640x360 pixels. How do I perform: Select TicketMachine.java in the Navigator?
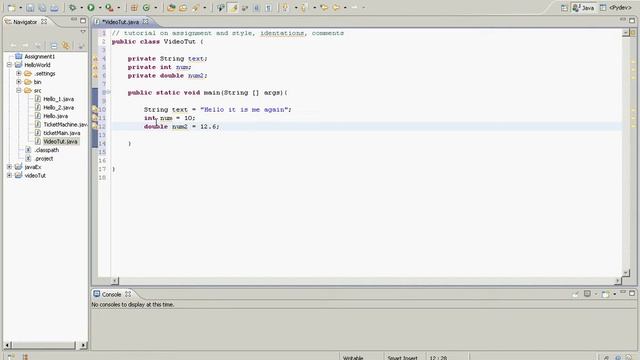click(x=65, y=124)
